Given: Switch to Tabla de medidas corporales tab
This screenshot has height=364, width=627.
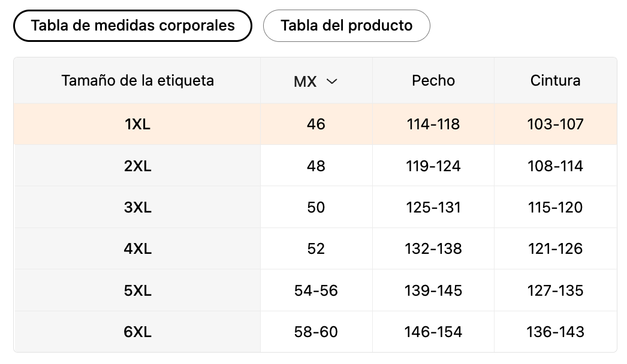Looking at the screenshot, I should coord(132,26).
